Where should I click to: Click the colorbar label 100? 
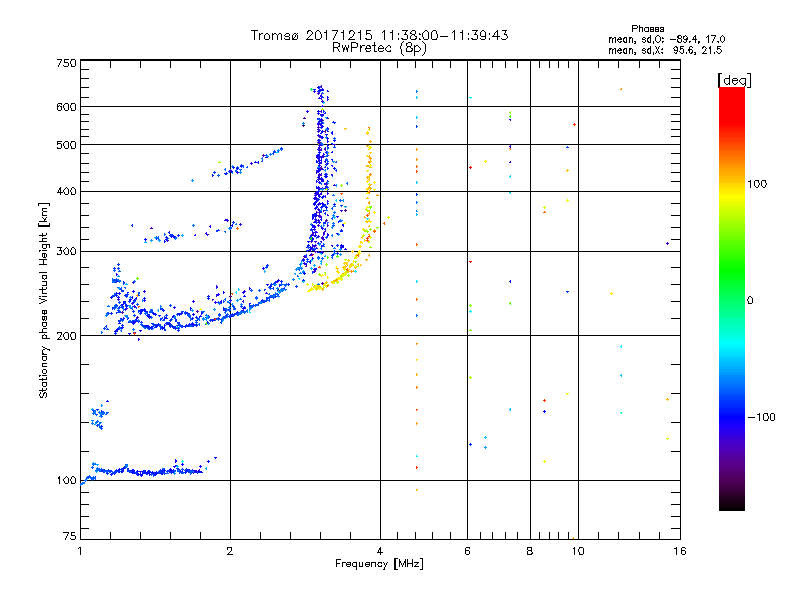[x=757, y=184]
